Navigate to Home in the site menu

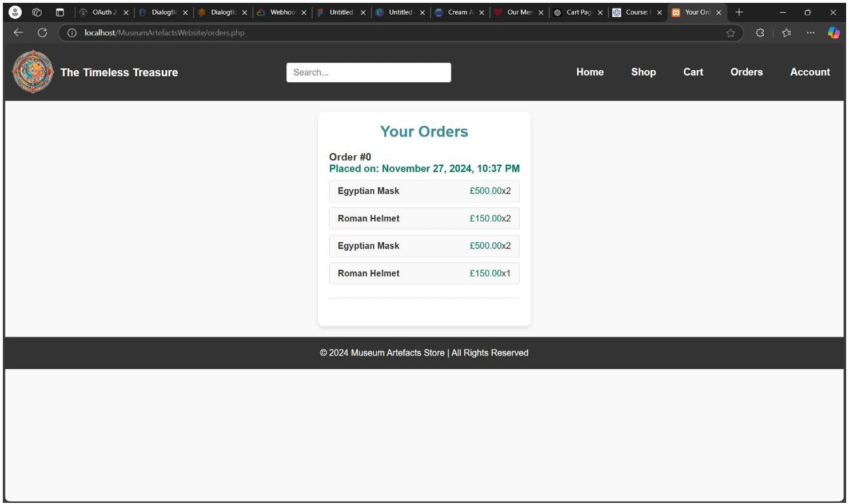click(589, 72)
